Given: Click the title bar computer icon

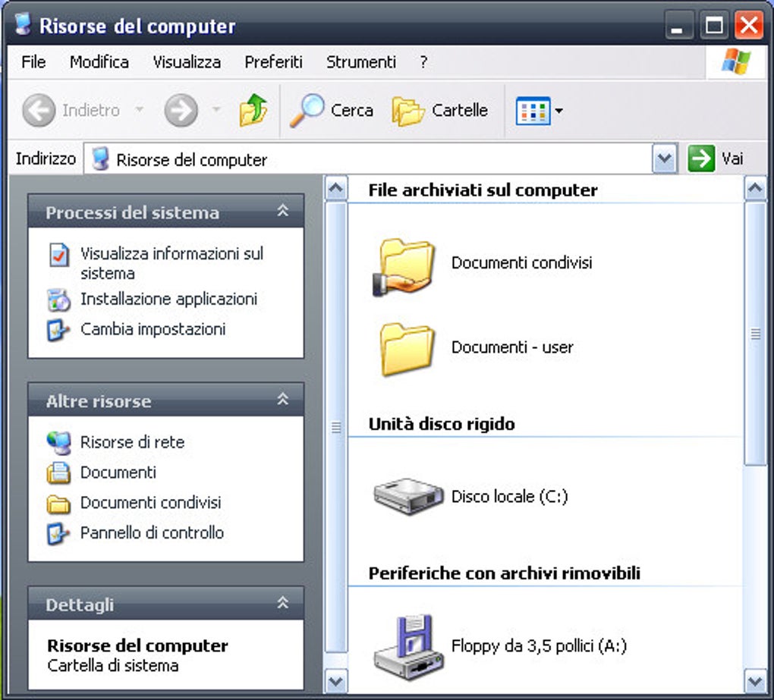Looking at the screenshot, I should 23,24.
